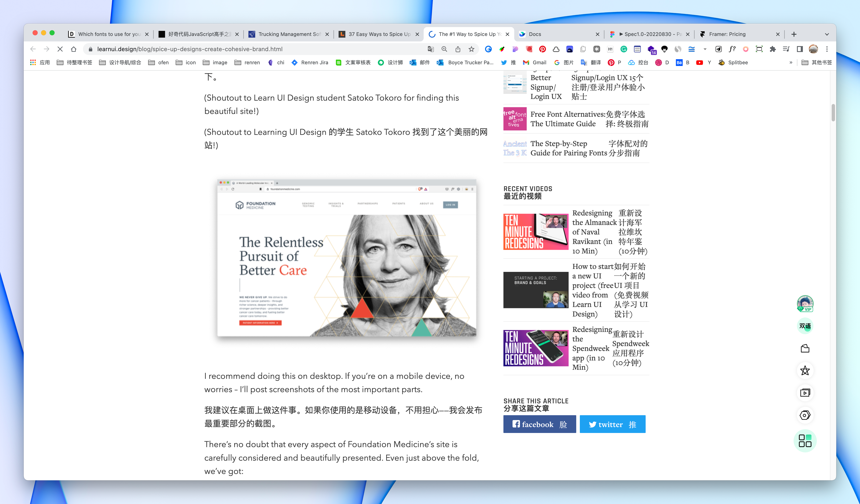860x504 pixels.
Task: Switch to the Framer: Pricing tab
Action: 737,34
